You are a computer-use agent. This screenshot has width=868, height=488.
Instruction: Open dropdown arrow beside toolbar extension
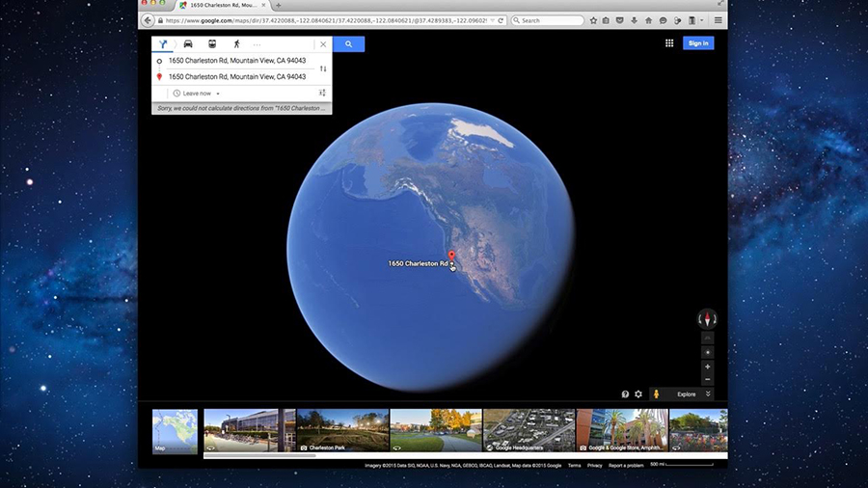point(701,20)
